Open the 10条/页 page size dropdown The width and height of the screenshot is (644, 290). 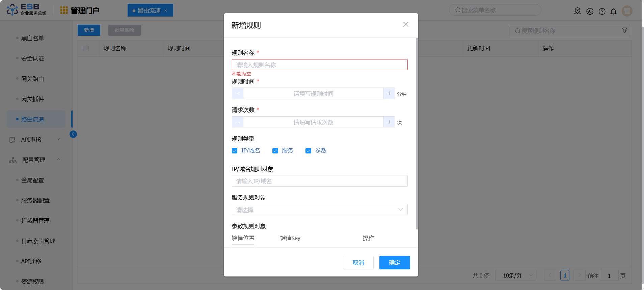(x=515, y=275)
